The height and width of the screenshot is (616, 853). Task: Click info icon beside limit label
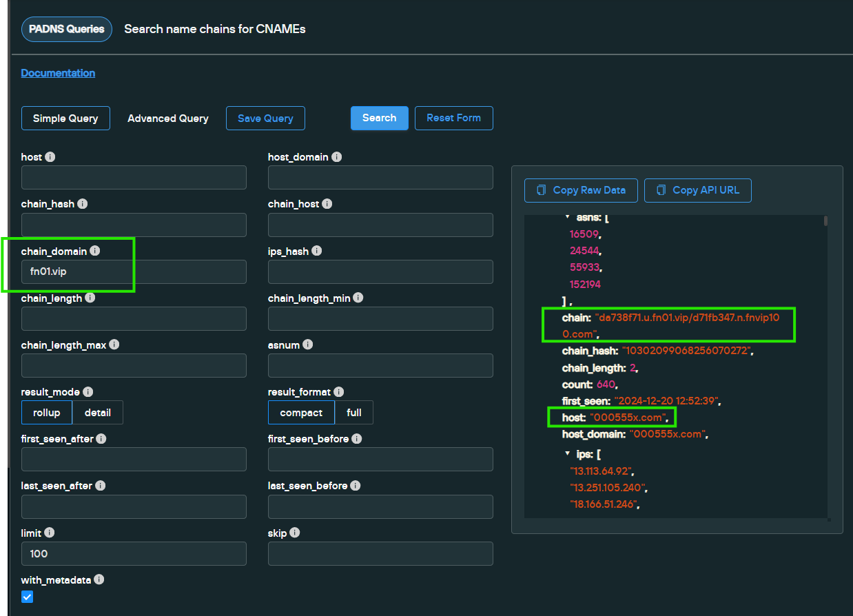50,533
